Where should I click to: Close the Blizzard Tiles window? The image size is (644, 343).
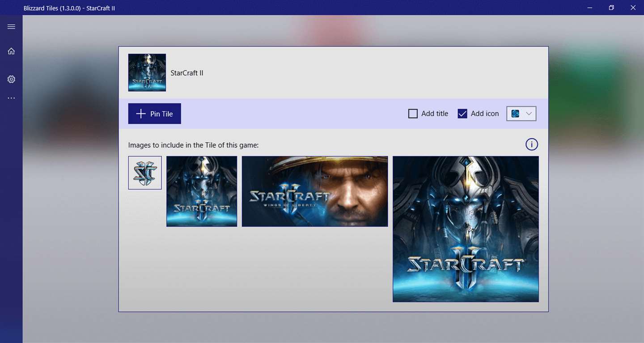[633, 8]
